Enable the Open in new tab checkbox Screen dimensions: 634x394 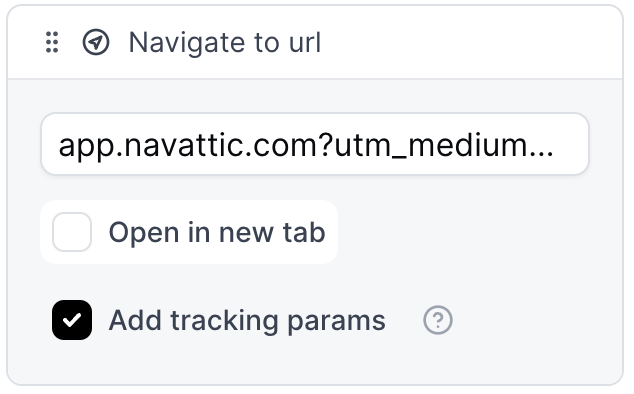pyautogui.click(x=72, y=232)
